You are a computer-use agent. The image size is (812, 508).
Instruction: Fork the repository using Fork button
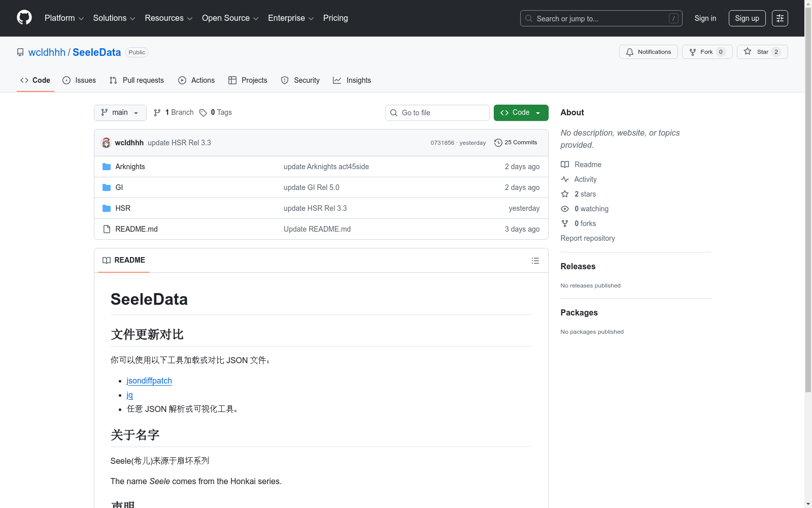tap(707, 52)
